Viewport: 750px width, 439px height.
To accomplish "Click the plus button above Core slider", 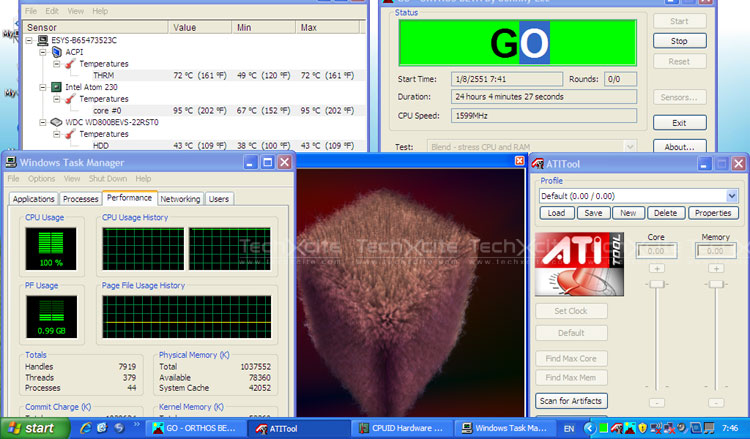I will 657,269.
